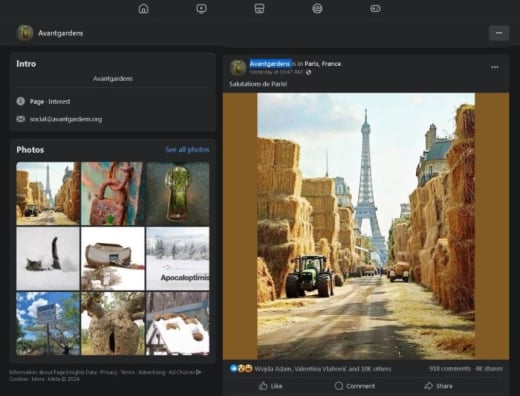Screen dimensions: 520x396
Task: View the reaction emojis on the post
Action: 241,369
